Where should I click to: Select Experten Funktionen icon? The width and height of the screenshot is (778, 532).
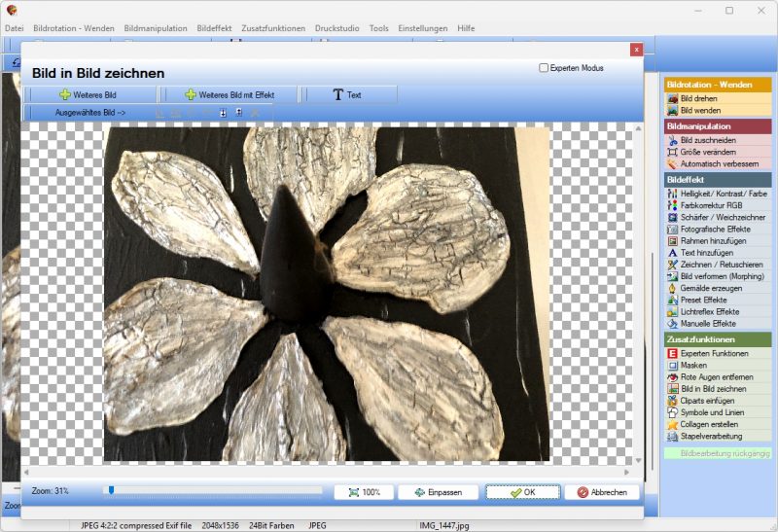coord(672,353)
